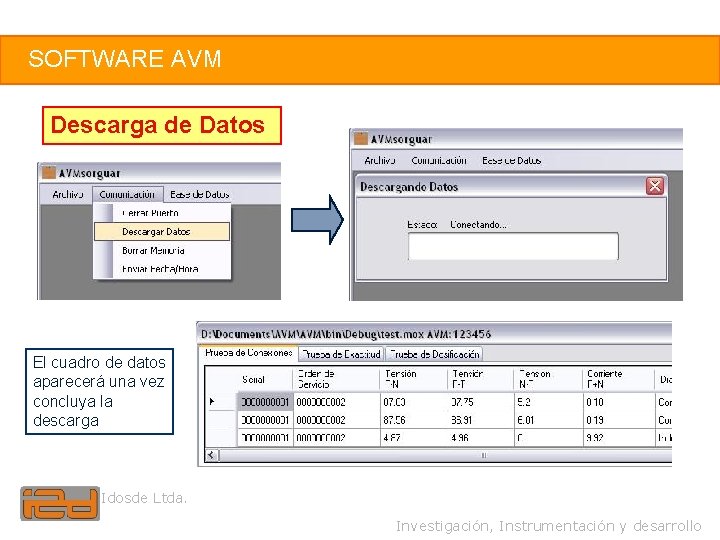Click the right AVMsorguar window app icon
Screen dimensions: 720x540
360,138
